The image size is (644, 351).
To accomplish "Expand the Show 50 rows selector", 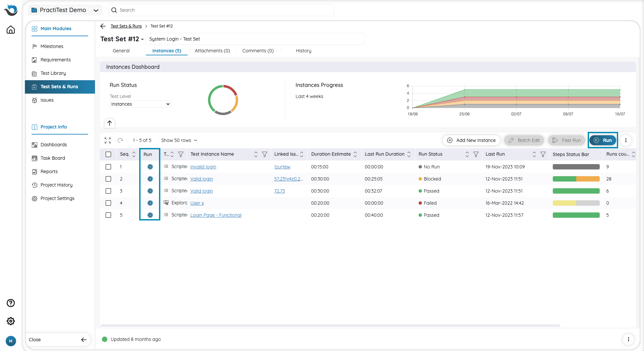I will [179, 140].
